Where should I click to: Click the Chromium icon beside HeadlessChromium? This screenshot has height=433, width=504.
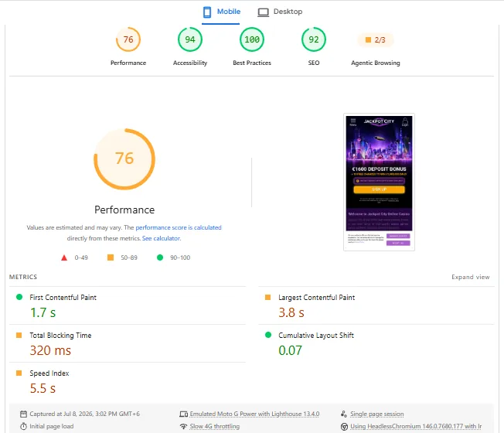pyautogui.click(x=344, y=427)
